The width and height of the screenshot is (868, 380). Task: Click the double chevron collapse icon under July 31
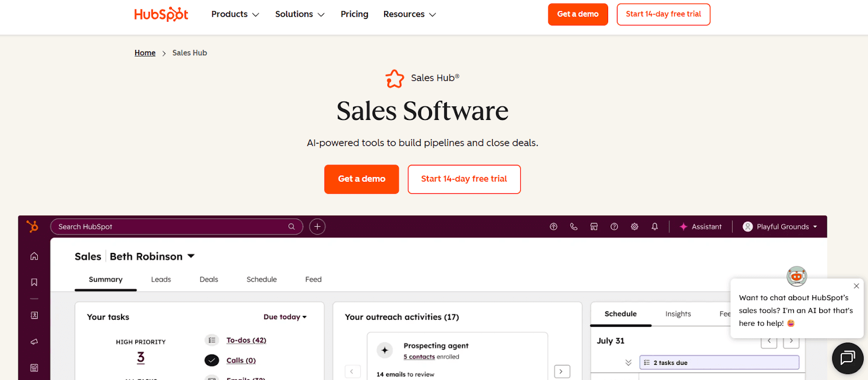pos(628,363)
